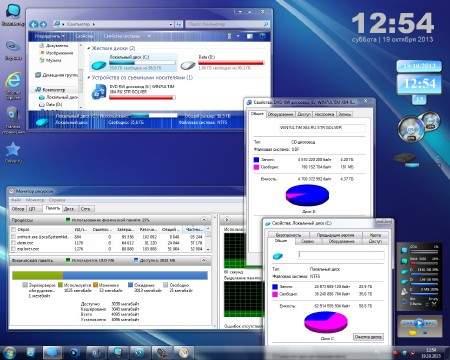Click play on the media player gadget
This screenshot has height=360, width=450.
[419, 323]
